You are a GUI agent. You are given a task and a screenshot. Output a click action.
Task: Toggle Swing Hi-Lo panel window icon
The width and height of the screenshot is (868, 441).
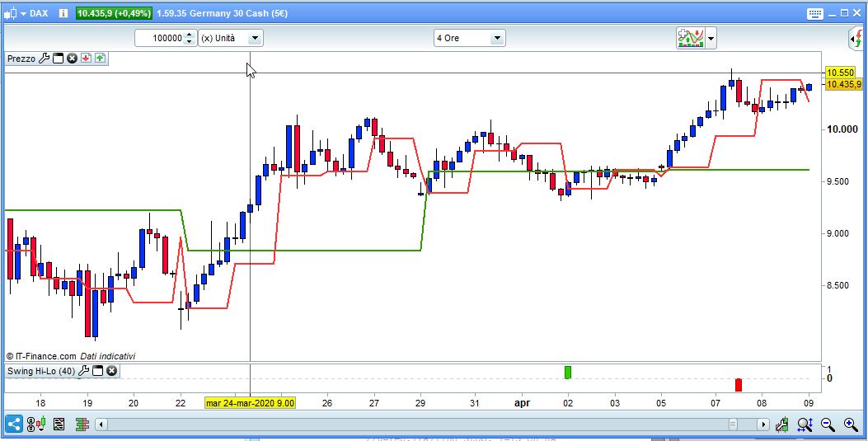point(98,371)
